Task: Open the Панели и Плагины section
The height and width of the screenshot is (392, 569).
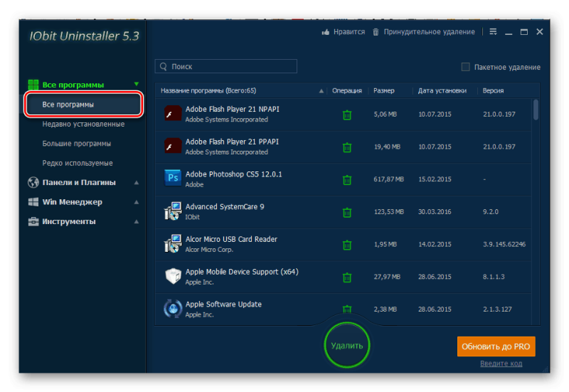Action: (x=79, y=182)
